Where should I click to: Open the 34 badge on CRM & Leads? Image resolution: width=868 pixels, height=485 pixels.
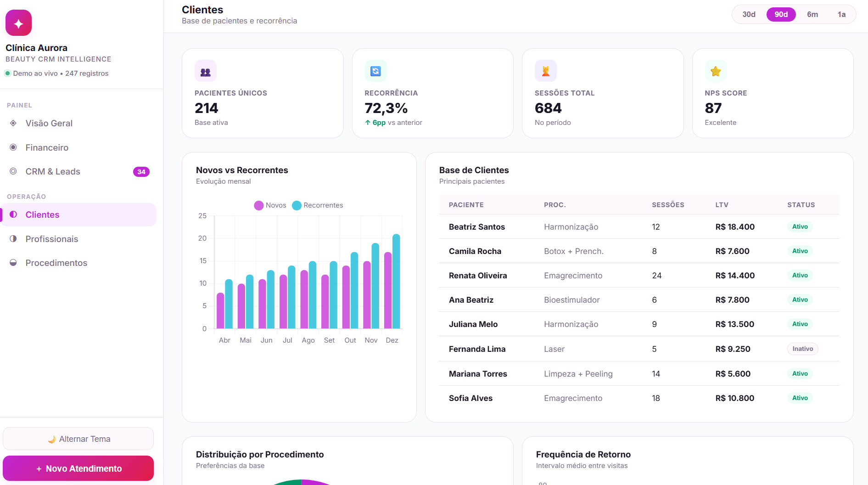click(141, 172)
